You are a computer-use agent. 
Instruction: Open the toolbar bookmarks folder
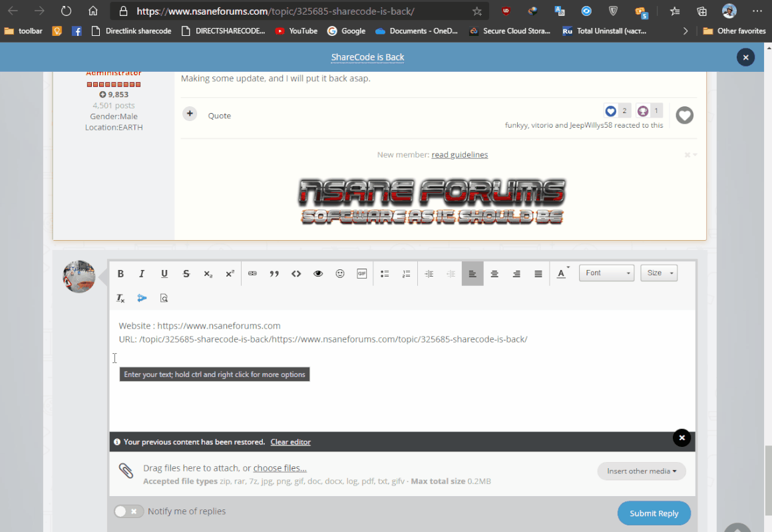(23, 31)
